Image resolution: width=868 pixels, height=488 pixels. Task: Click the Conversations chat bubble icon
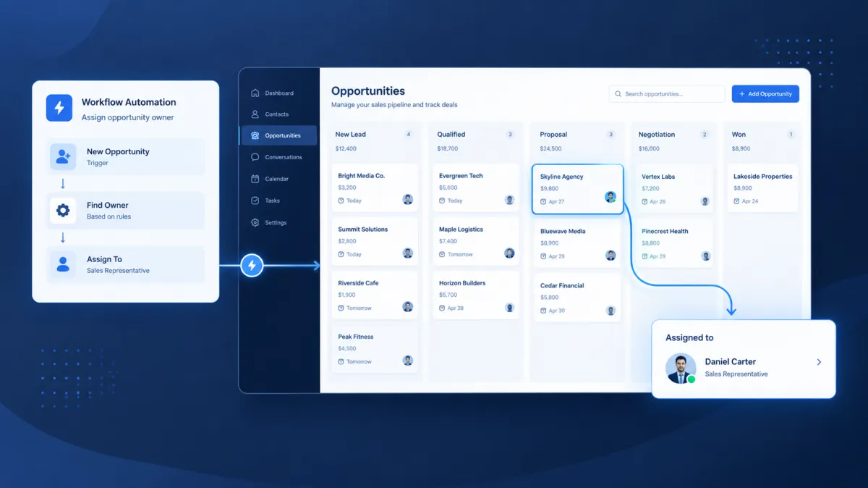coord(255,157)
